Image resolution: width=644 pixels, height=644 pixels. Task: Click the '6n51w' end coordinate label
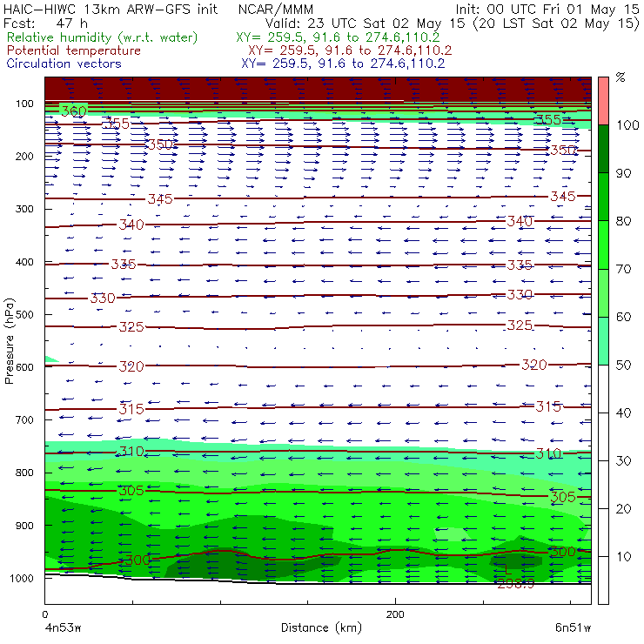[573, 628]
